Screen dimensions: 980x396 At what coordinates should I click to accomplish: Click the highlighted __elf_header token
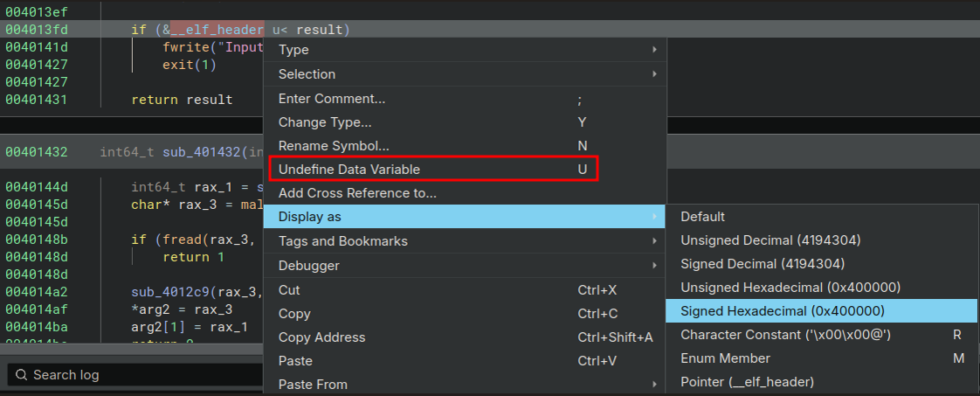coord(217,30)
